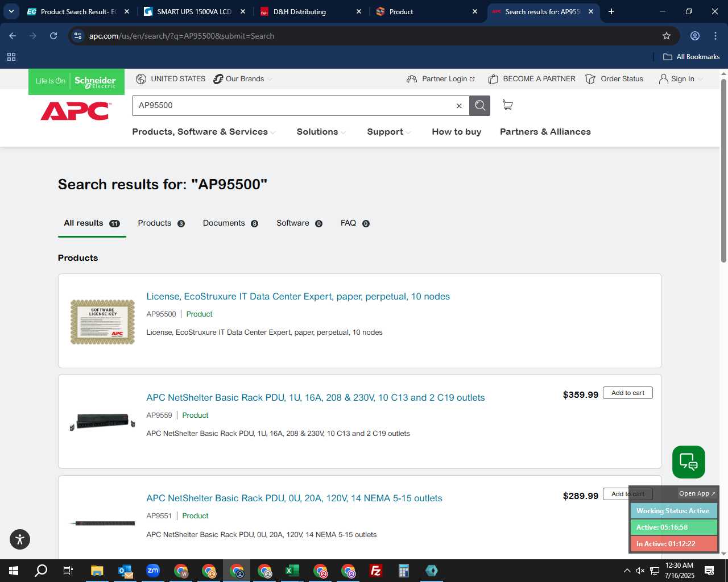This screenshot has height=582, width=728.
Task: Click the AP9559 PDU product image
Action: 102,422
